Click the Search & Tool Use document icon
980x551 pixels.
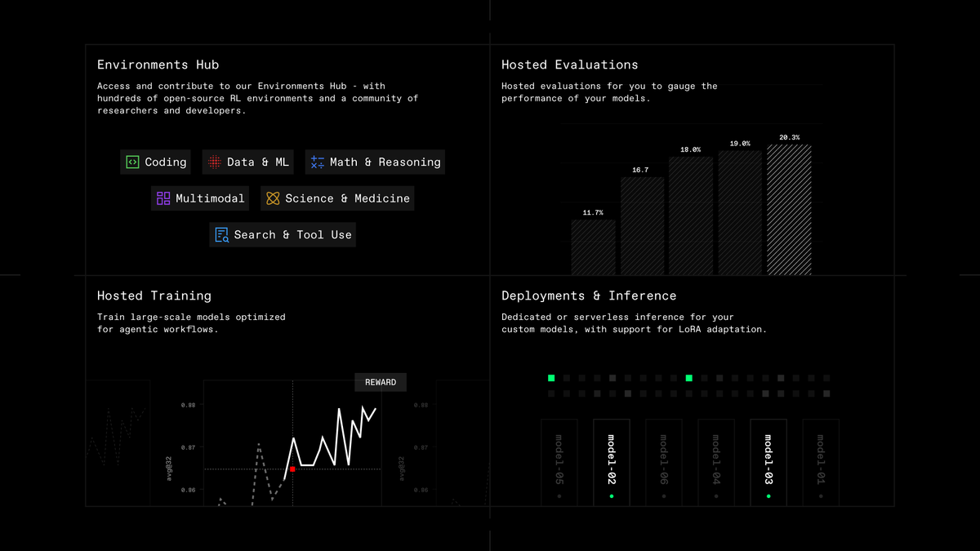click(221, 235)
